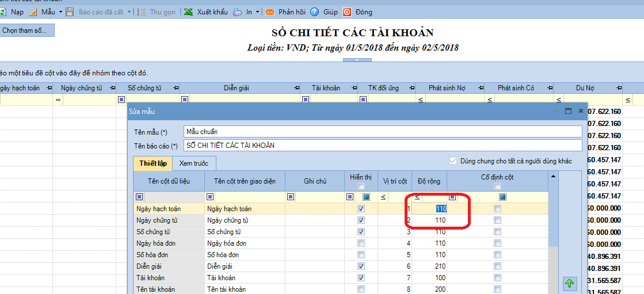The height and width of the screenshot is (294, 644).
Task: Click the Độ rộng value 100 in Tài khoản row
Action: click(440, 277)
